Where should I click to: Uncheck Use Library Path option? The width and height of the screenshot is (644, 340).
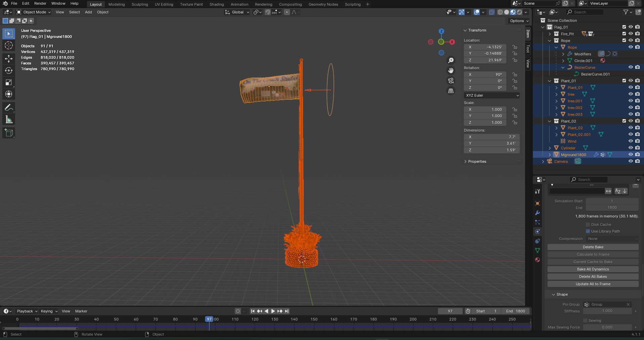pyautogui.click(x=588, y=231)
